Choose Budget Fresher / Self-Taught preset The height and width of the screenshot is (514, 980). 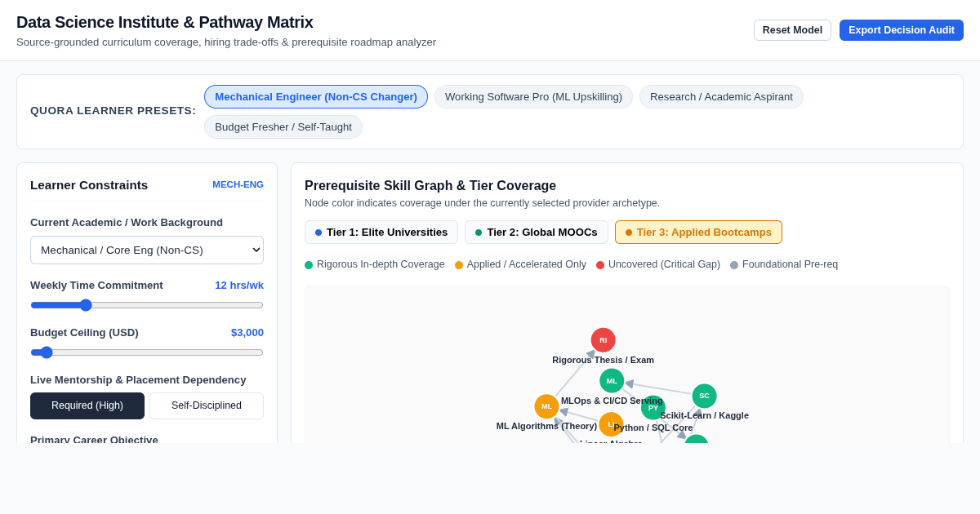pos(283,127)
